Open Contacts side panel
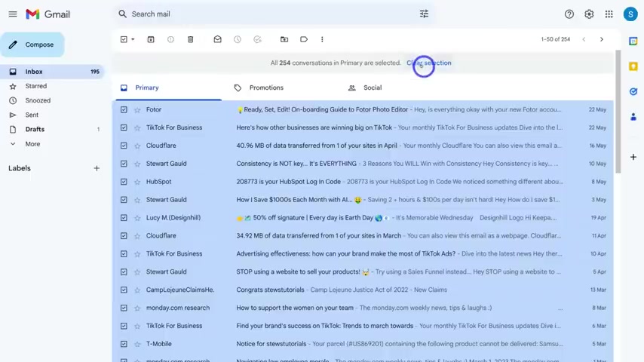The width and height of the screenshot is (644, 362). [633, 117]
